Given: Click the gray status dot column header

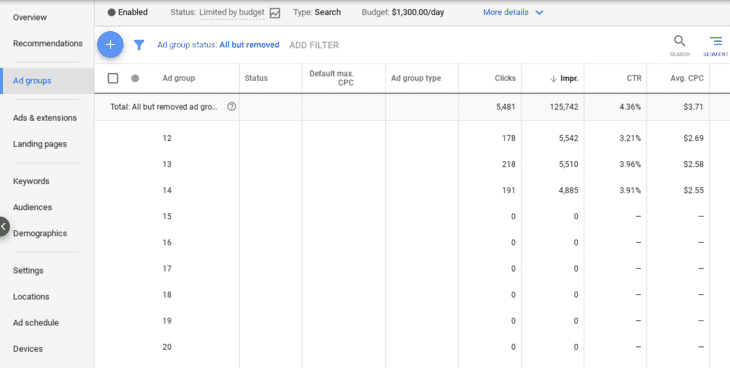Looking at the screenshot, I should tap(135, 78).
